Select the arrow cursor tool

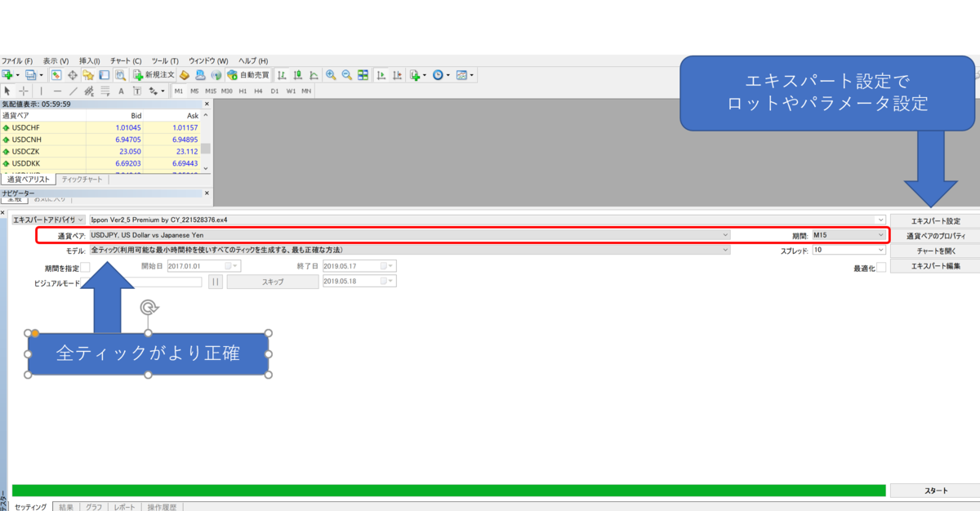(x=7, y=91)
